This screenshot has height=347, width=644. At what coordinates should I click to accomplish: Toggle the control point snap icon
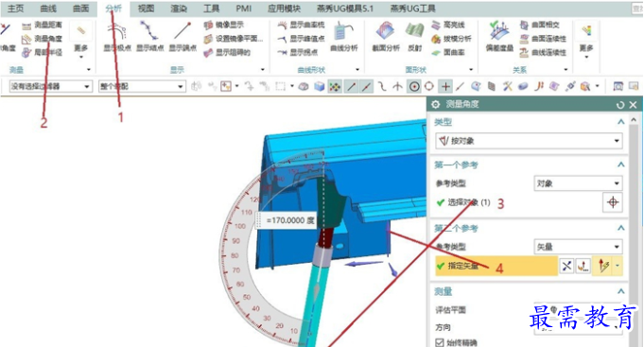tap(382, 86)
